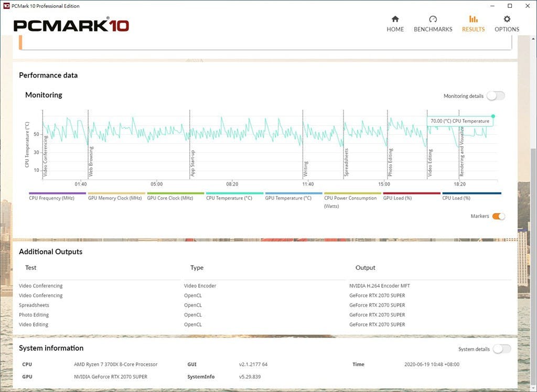Open the Benchmarks gauge icon
The image size is (537, 392).
coord(433,19)
